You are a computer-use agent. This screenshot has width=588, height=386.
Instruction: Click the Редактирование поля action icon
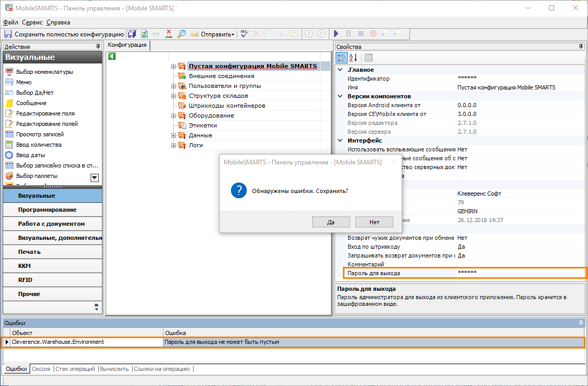pos(9,113)
